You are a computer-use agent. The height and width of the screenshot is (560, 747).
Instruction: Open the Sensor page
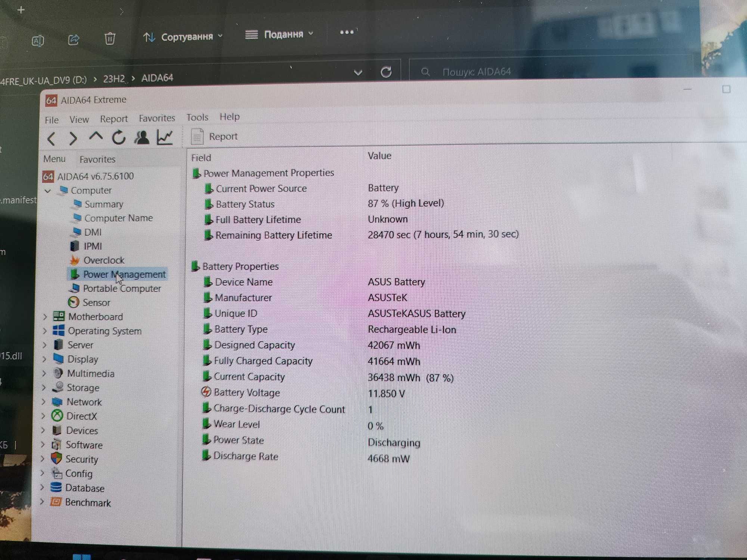click(97, 303)
